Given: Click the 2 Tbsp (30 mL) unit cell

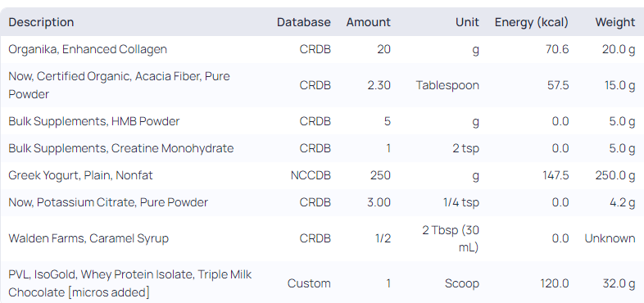Looking at the screenshot, I should (451, 238).
